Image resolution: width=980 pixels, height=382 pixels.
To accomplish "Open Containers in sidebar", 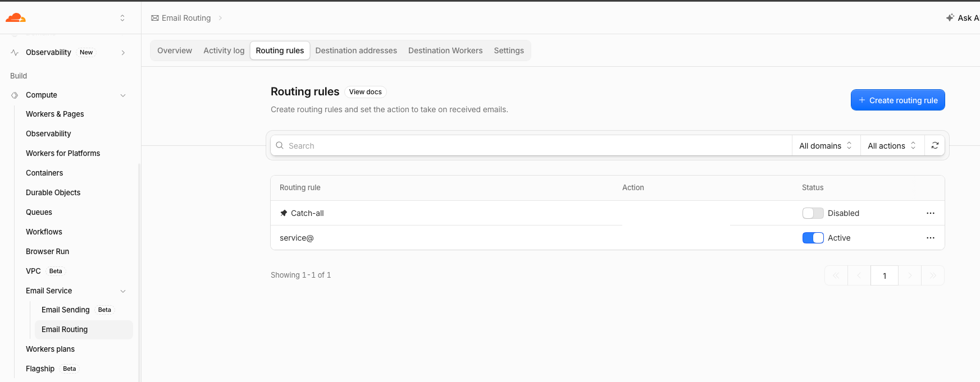I will point(44,173).
